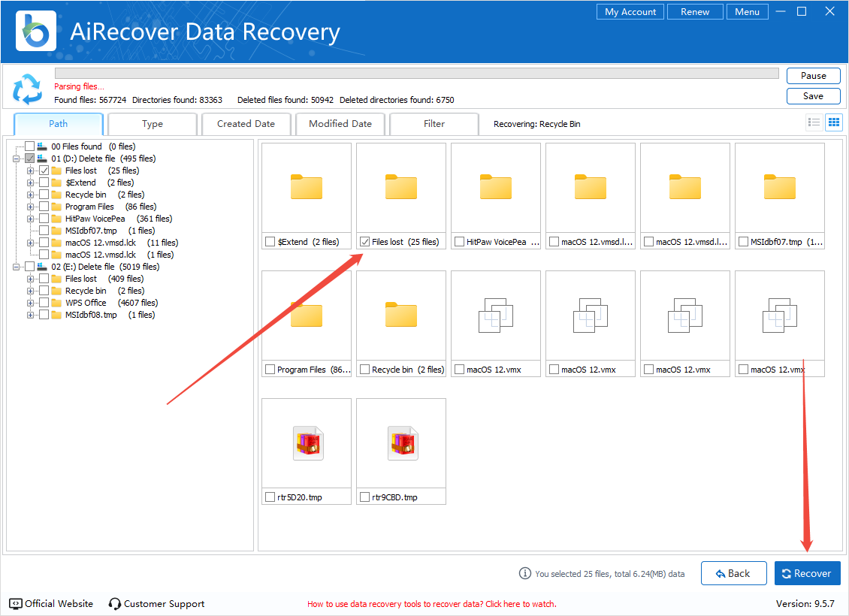Open the Filter tab
This screenshot has width=849, height=616.
(434, 124)
